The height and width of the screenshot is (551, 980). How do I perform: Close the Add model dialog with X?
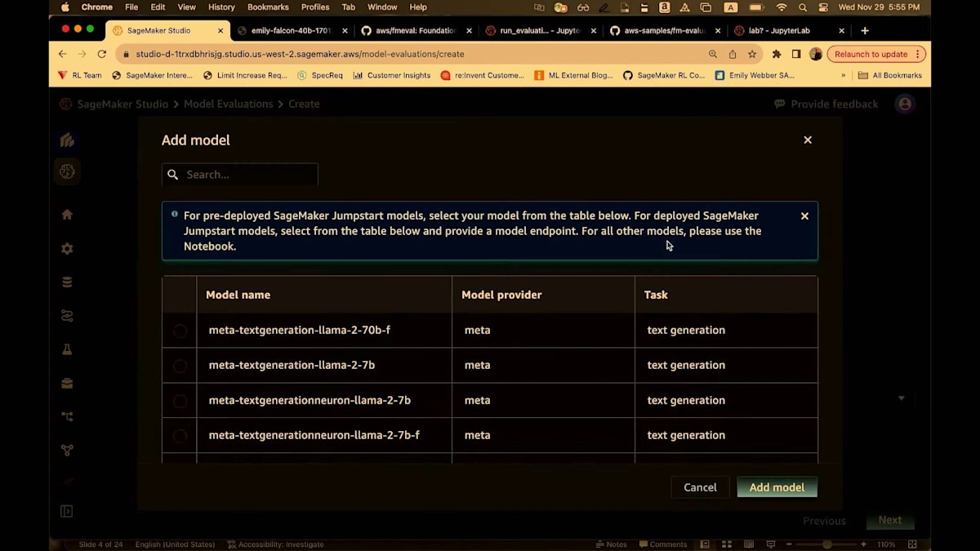tap(808, 140)
